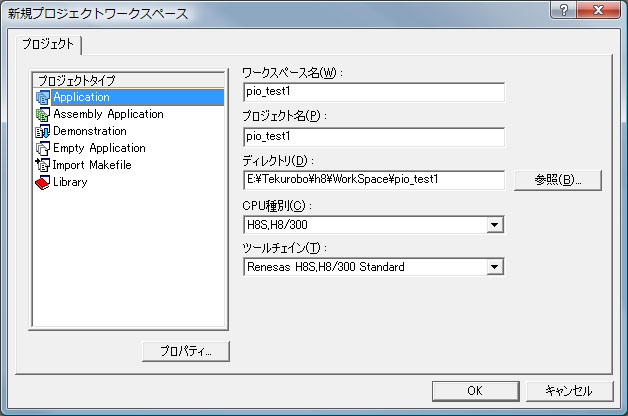
Task: Click the プロパティ... button
Action: [x=185, y=351]
